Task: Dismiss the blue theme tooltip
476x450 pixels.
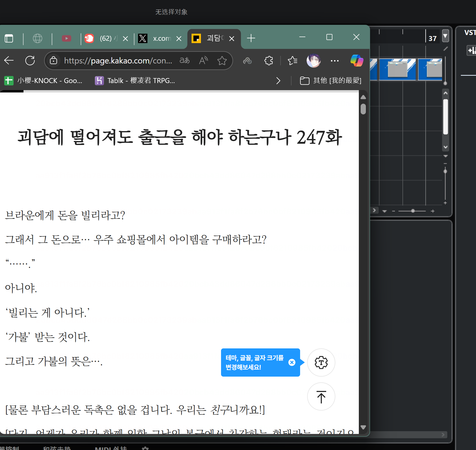Action: [292, 363]
